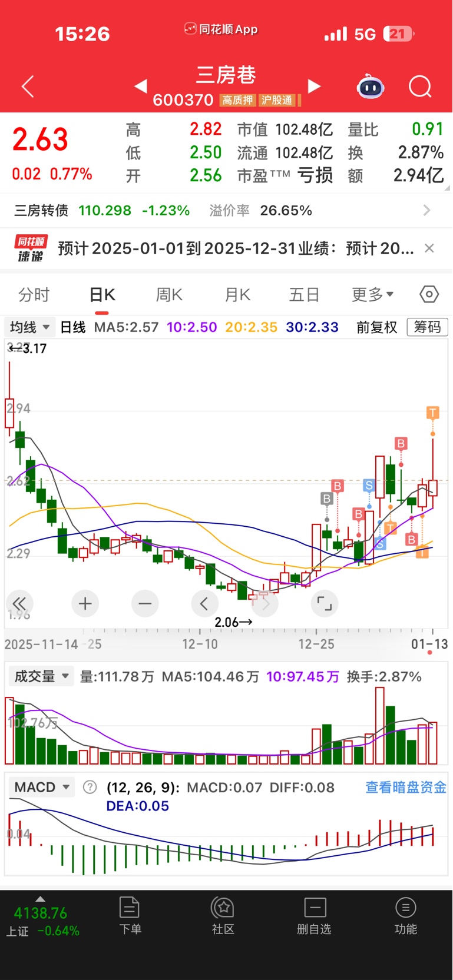Viewport: 453px width, 980px height.
Task: Tap the blue S signal marker above candle
Action: click(369, 486)
